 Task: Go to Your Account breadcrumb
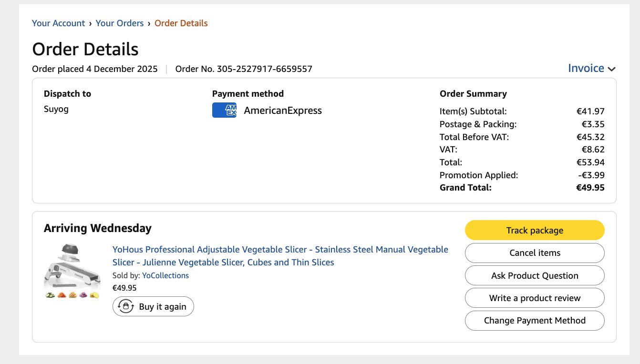coord(58,23)
